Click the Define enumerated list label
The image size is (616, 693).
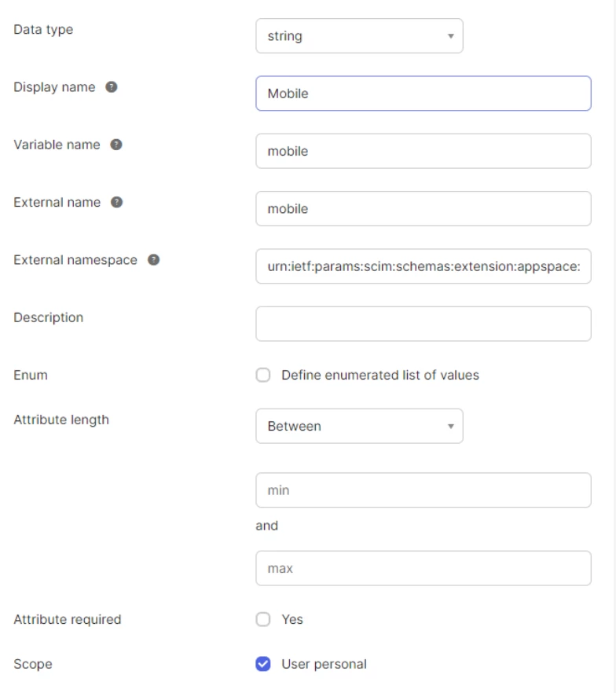point(380,376)
